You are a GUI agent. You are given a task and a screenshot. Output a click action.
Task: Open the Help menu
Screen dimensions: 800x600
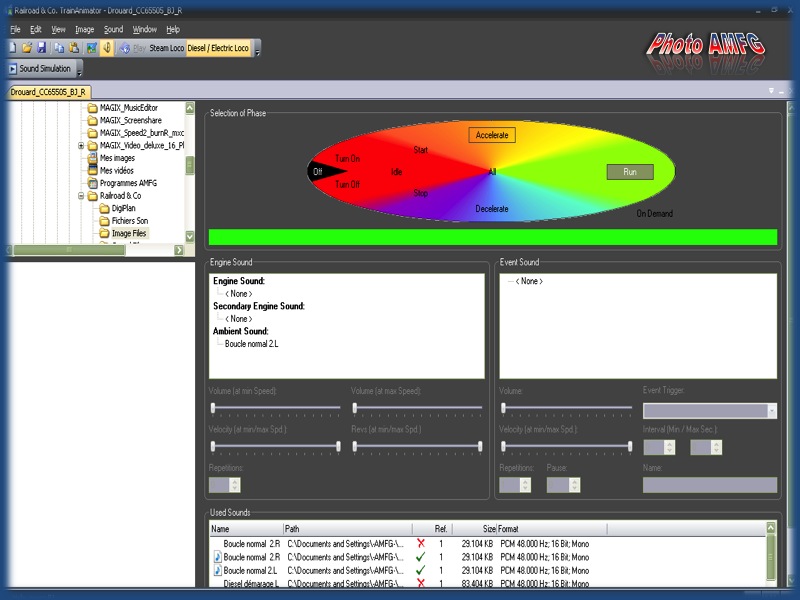[173, 30]
